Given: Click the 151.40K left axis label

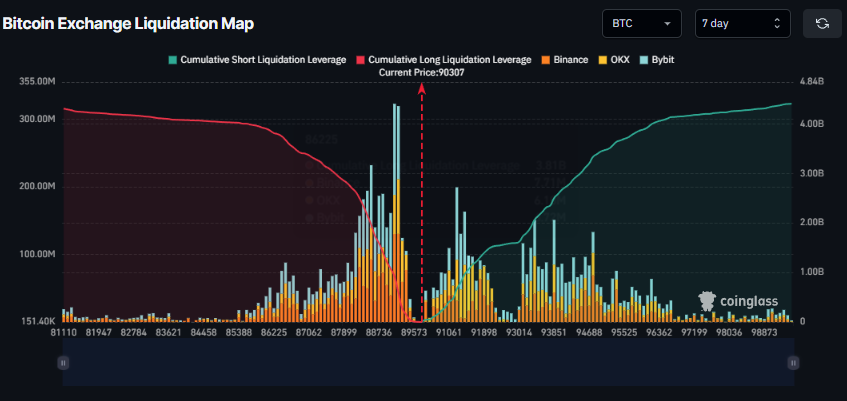Looking at the screenshot, I should tap(38, 322).
